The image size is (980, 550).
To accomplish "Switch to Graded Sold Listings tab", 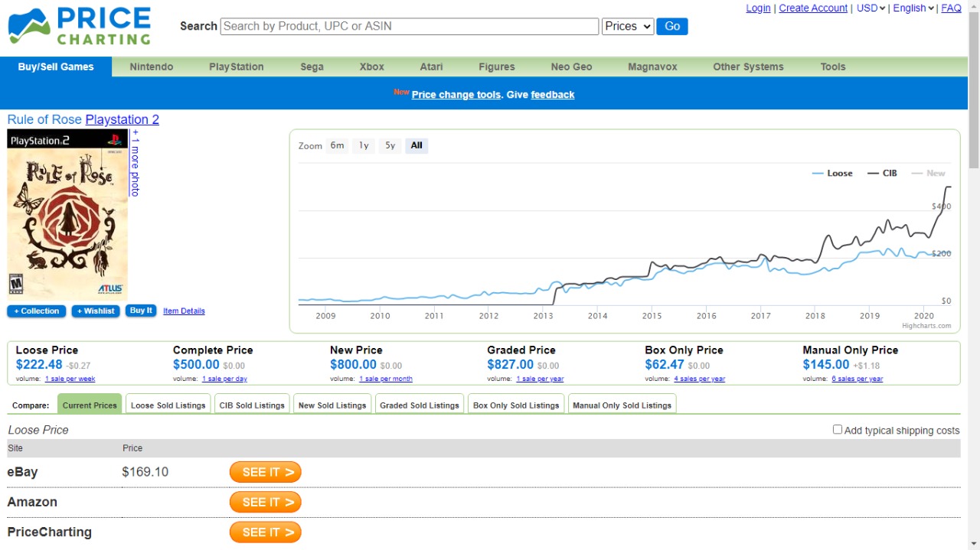I will click(420, 405).
